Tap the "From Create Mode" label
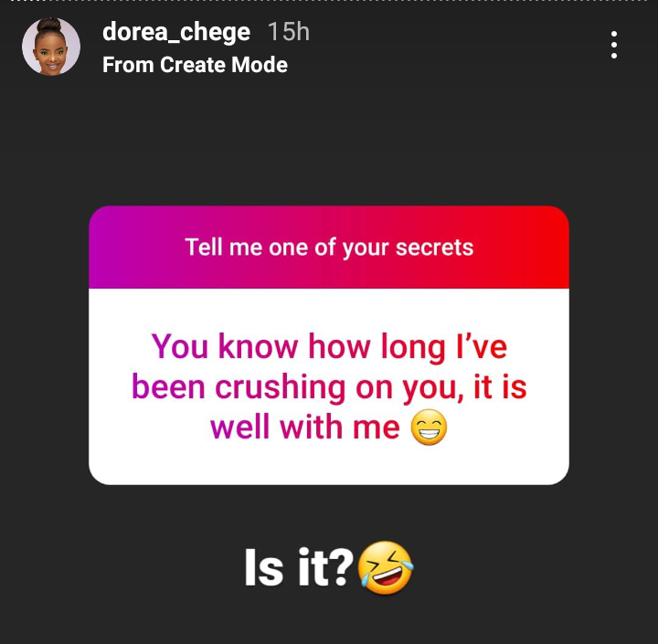This screenshot has height=644, width=658. tap(196, 65)
